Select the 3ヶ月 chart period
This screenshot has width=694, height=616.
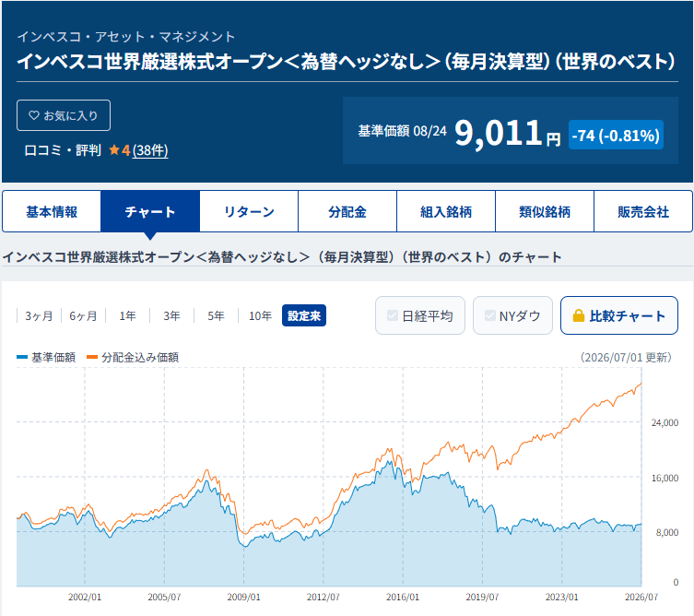coord(39,315)
